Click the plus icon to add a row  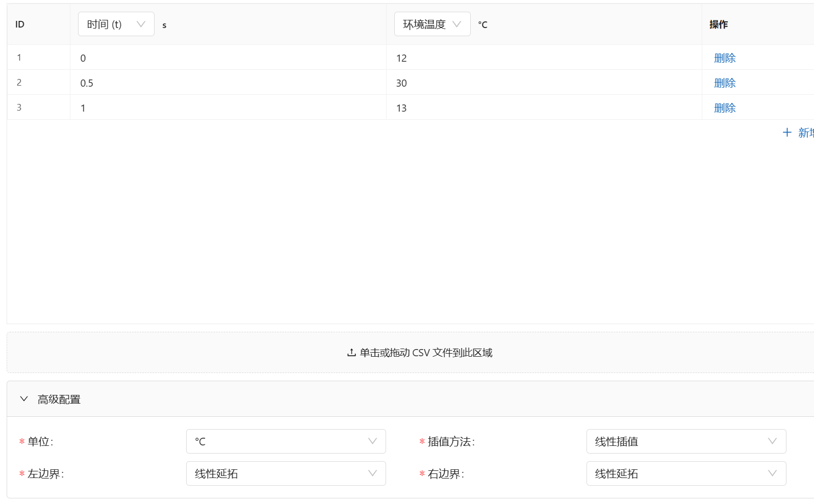pyautogui.click(x=787, y=132)
